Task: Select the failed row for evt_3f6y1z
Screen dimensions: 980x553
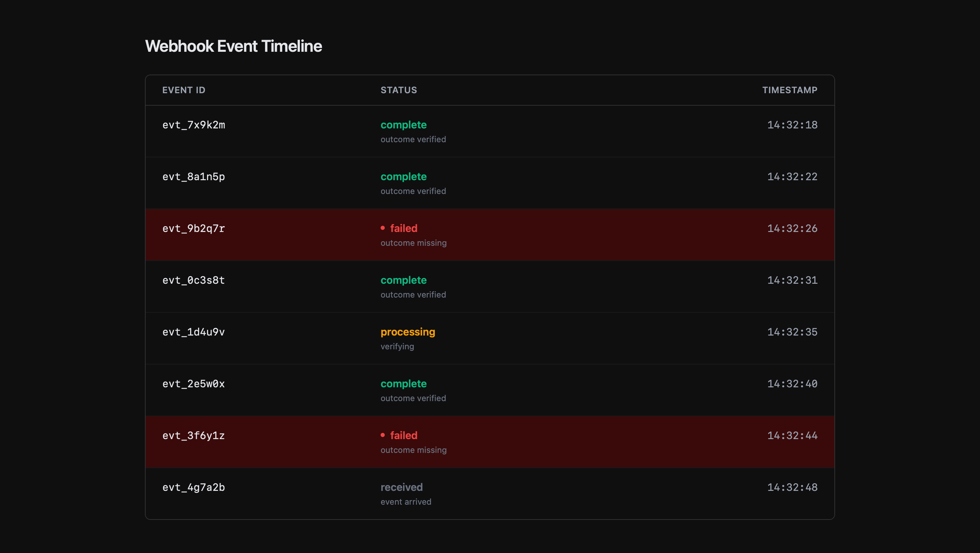Action: click(490, 442)
